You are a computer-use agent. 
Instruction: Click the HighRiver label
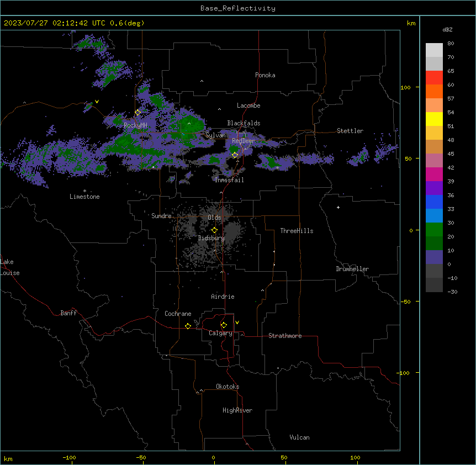[x=237, y=410]
